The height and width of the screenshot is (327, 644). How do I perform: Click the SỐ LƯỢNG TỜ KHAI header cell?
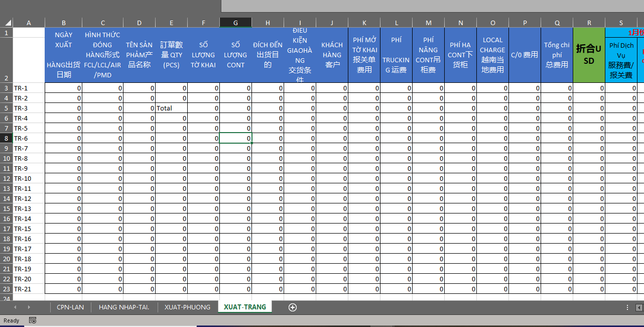click(x=203, y=55)
